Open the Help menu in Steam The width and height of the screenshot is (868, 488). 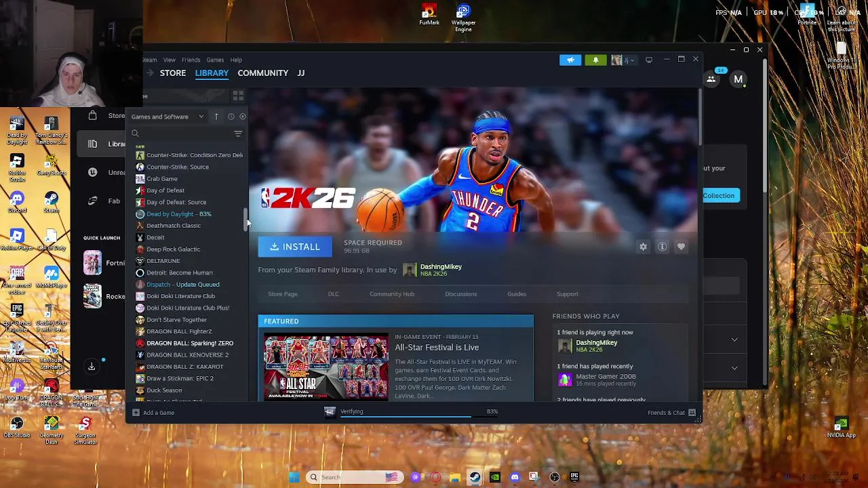[236, 60]
